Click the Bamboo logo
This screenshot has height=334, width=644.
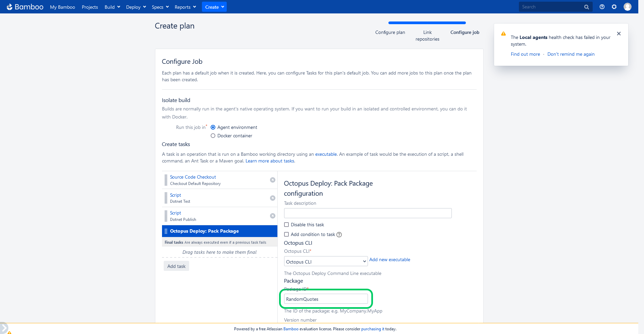pos(25,7)
